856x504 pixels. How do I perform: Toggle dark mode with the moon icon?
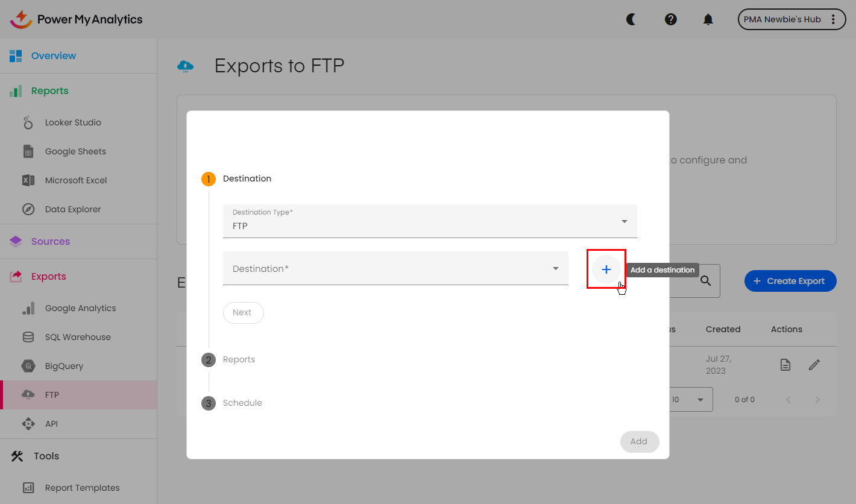pos(631,19)
